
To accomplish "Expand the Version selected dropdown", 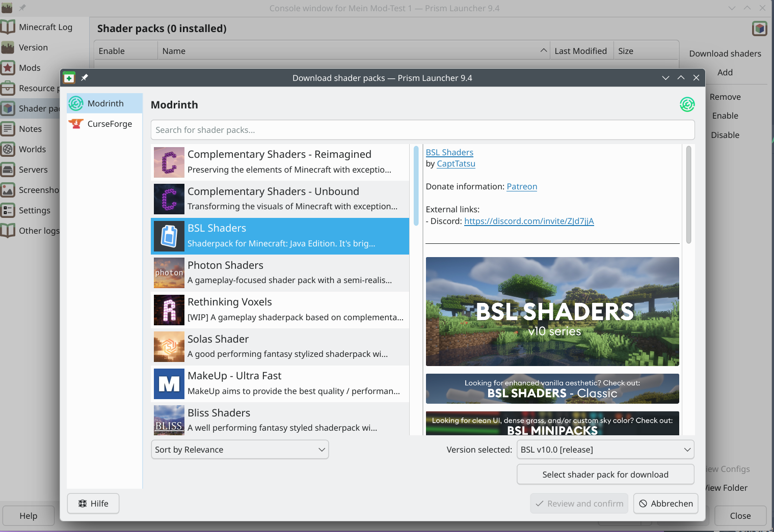I will pos(605,450).
